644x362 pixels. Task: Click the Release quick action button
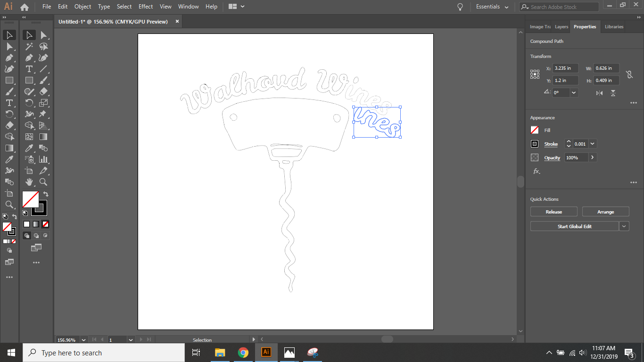point(553,211)
